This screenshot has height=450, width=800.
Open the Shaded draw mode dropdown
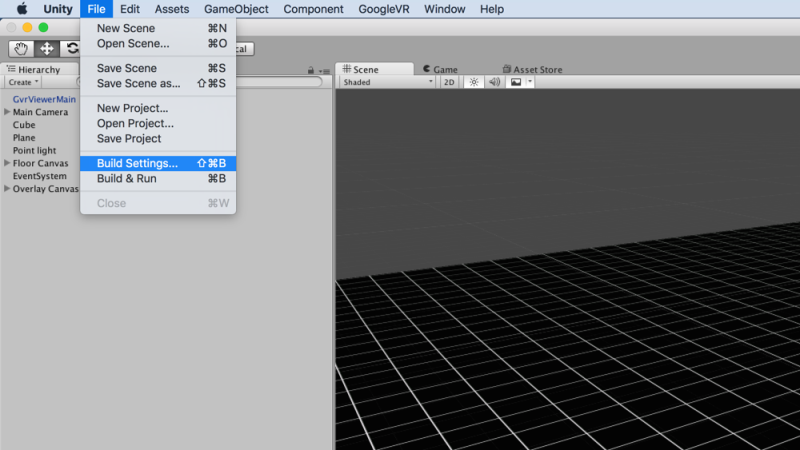tap(387, 82)
